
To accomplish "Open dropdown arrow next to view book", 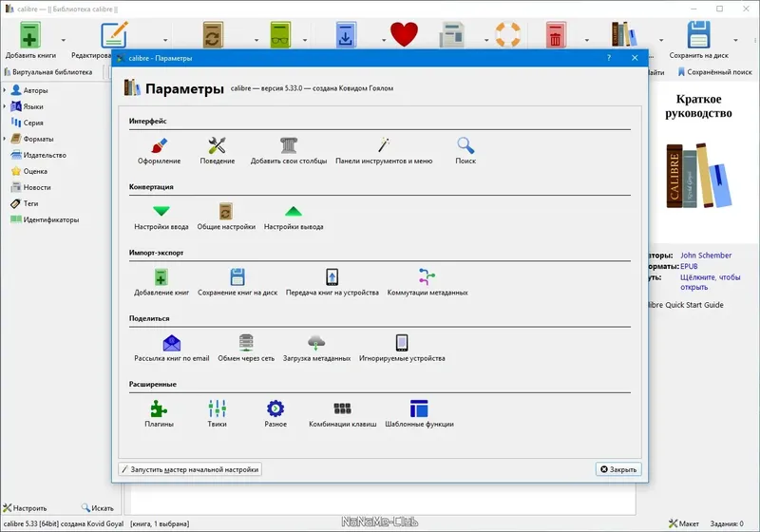I will coord(305,40).
